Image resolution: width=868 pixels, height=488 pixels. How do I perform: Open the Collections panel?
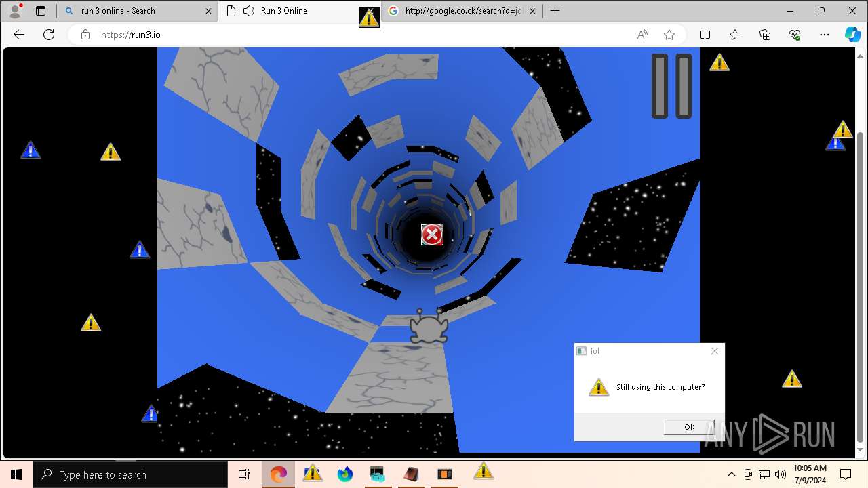[765, 35]
